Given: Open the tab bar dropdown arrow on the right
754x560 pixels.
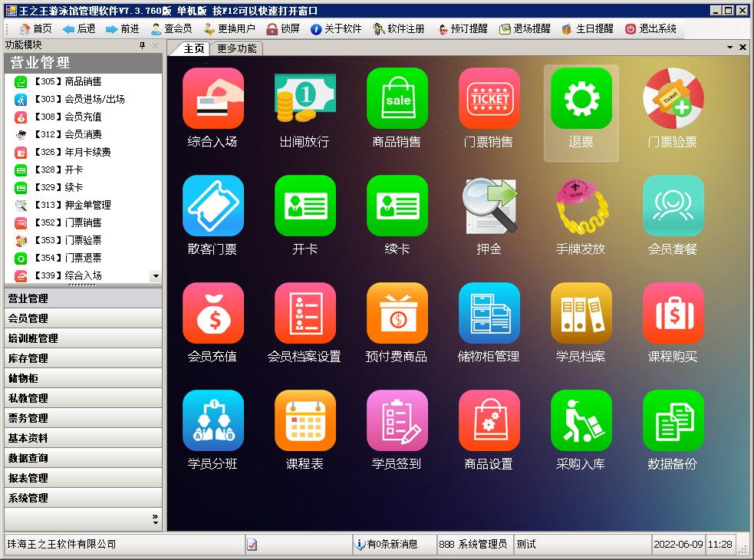Looking at the screenshot, I should [x=732, y=47].
